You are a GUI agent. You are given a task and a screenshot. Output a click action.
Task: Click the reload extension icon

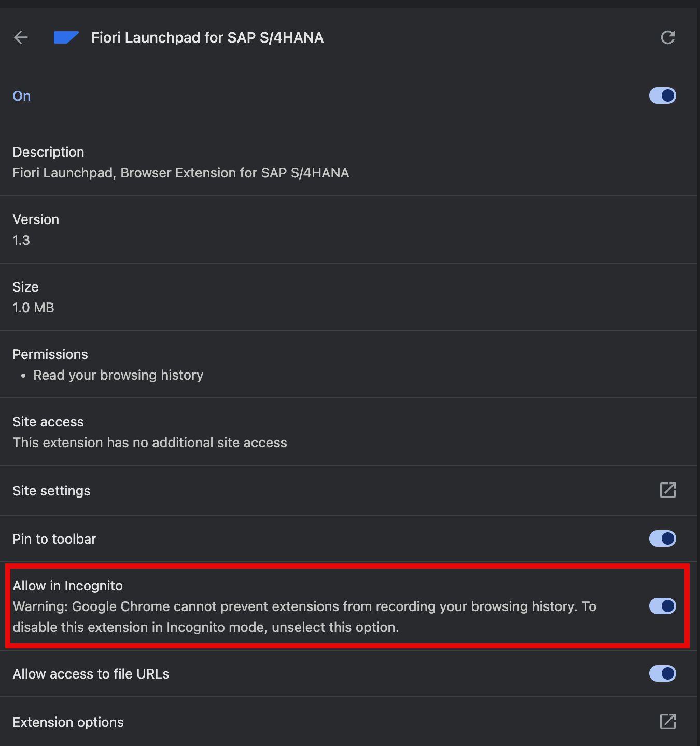[x=668, y=37]
